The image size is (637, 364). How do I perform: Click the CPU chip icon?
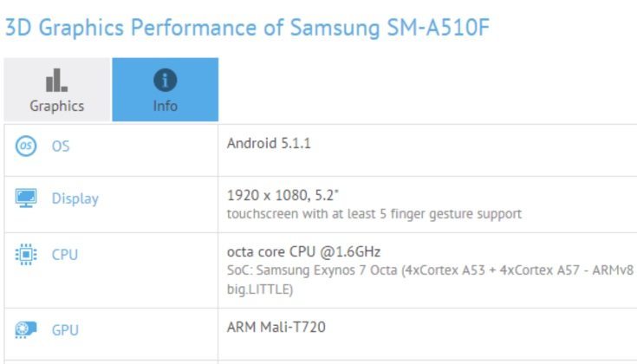click(26, 254)
